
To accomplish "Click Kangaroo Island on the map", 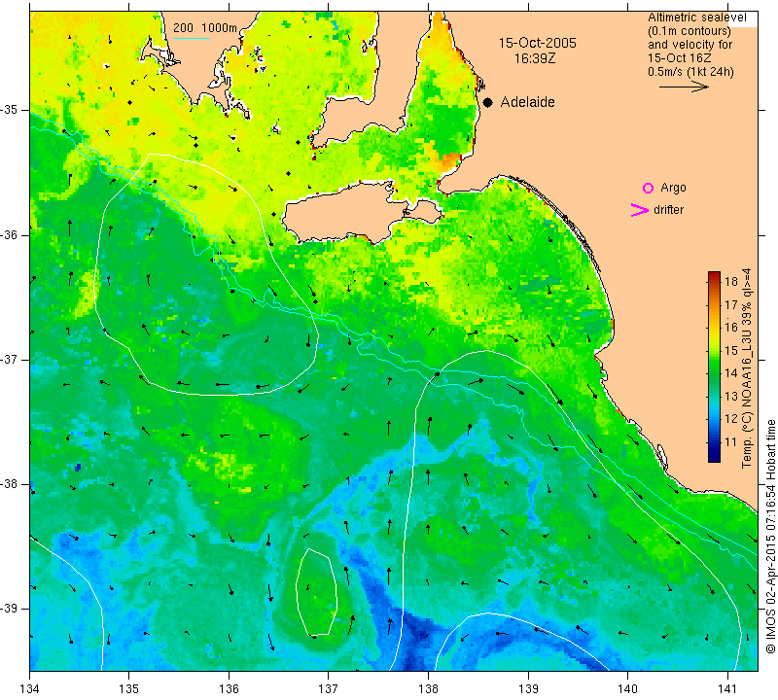I will (x=347, y=213).
